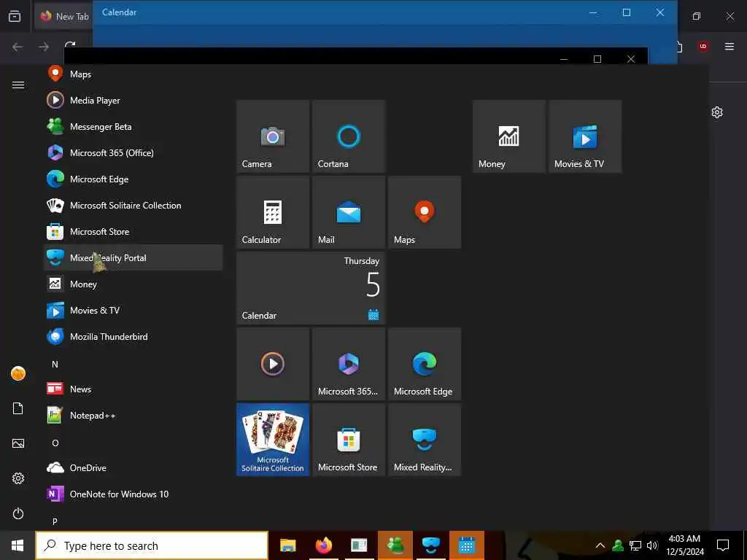Open the network tray icon
The width and height of the screenshot is (747, 560).
tap(635, 545)
